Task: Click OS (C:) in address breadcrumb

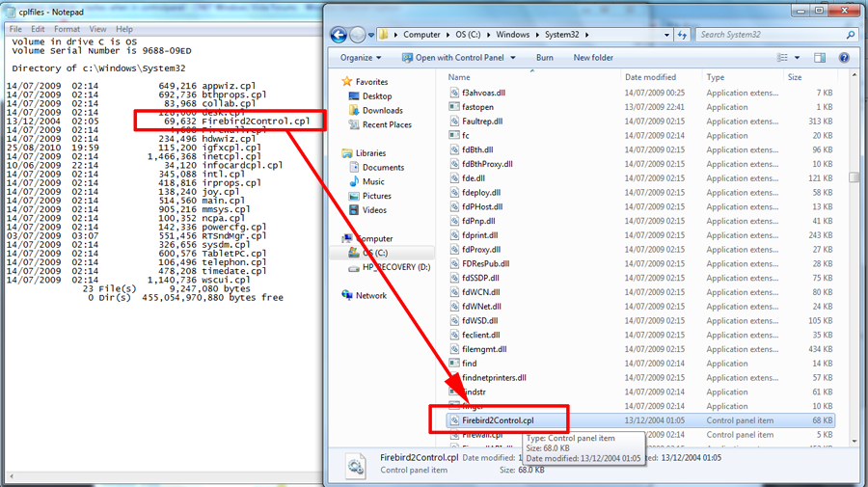Action: pyautogui.click(x=468, y=35)
